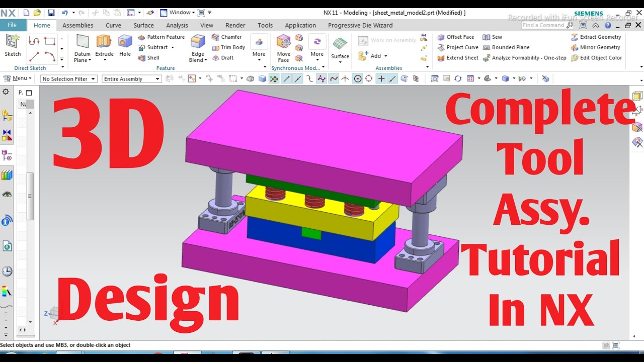Expand the Datum Plane dropdown

click(x=90, y=61)
